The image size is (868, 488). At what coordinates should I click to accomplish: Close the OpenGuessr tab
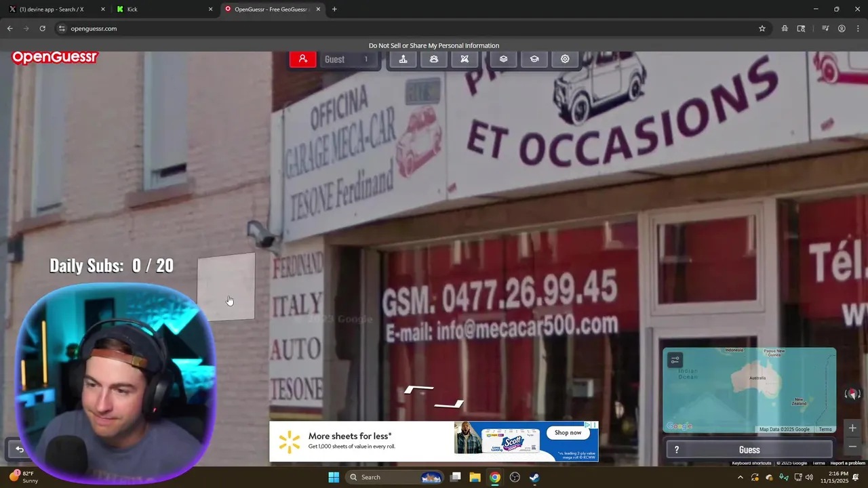point(318,9)
